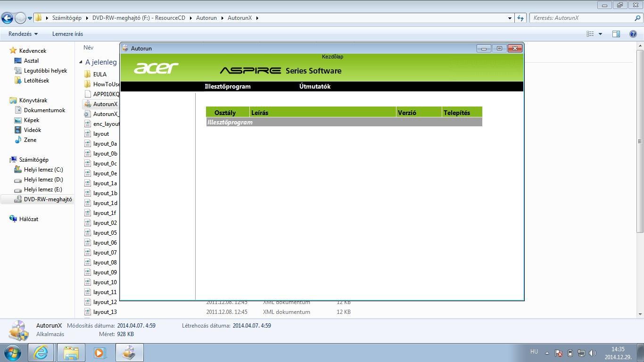
Task: Collapse the 'A jelenleg' file group arrow
Action: point(81,62)
